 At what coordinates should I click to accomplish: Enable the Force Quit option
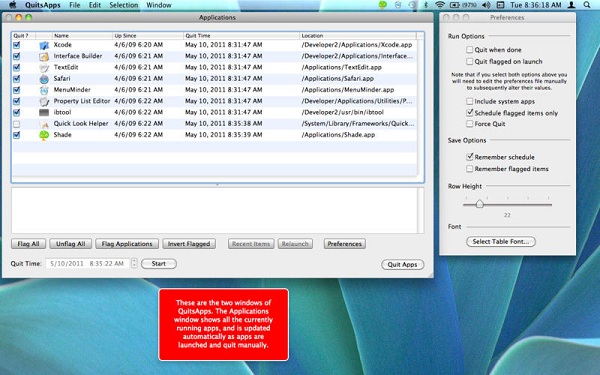[470, 124]
